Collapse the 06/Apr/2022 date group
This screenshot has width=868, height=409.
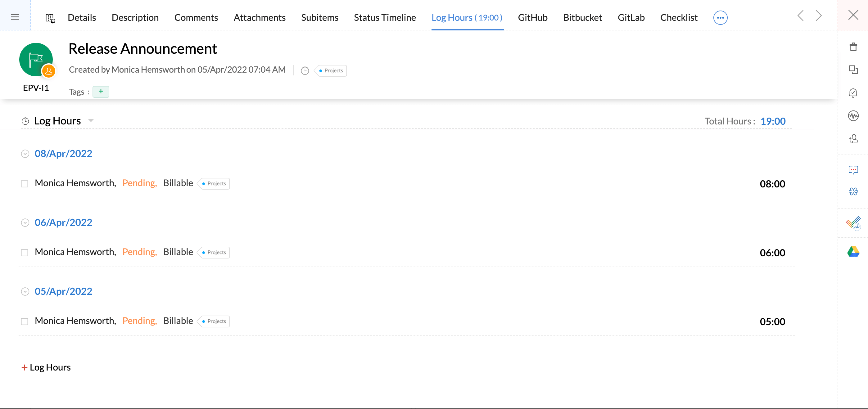click(x=25, y=223)
